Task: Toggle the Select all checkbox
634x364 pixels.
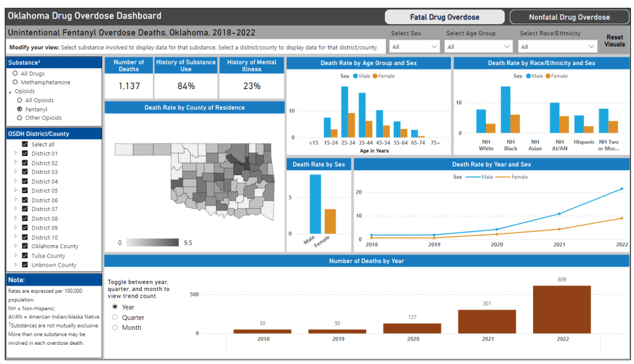Action: click(x=25, y=144)
